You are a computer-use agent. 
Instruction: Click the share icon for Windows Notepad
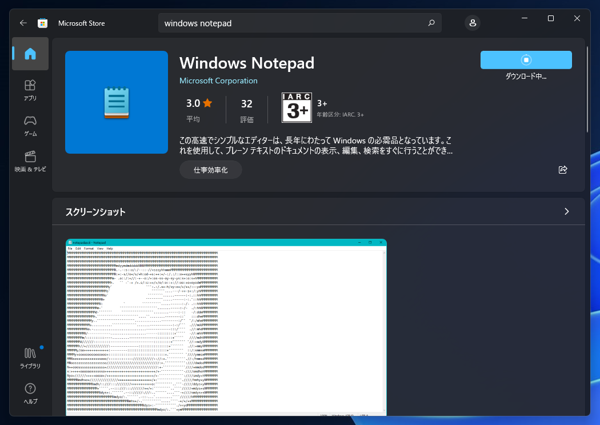tap(562, 170)
